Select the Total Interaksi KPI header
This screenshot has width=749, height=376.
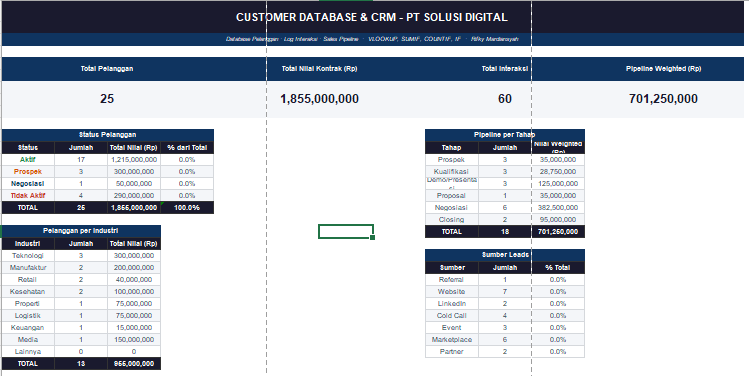(505, 69)
